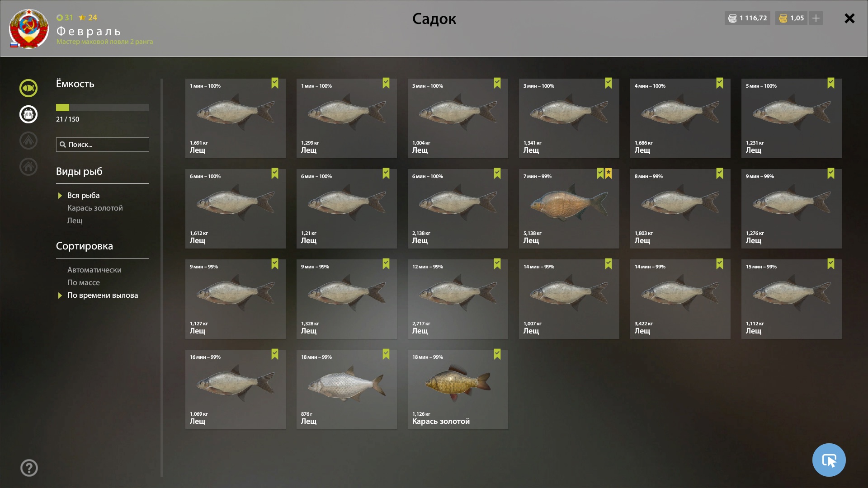Filter by Карась золотой species

pos(95,208)
